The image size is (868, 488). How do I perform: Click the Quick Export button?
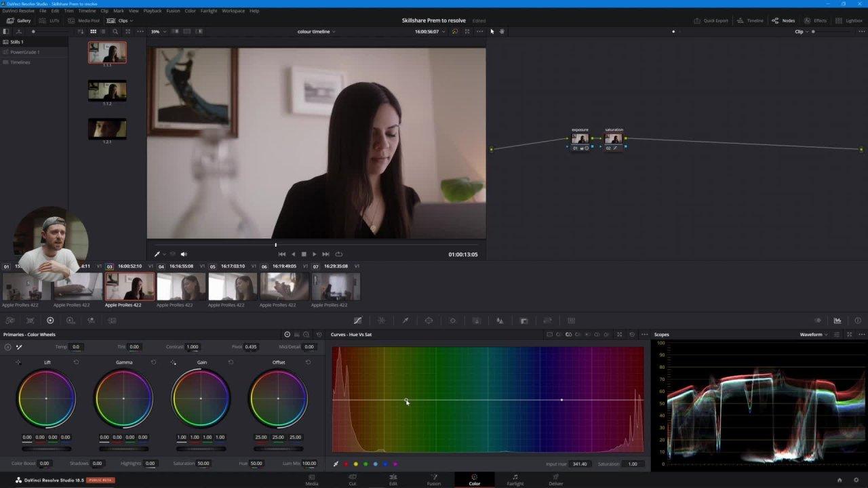pos(713,20)
